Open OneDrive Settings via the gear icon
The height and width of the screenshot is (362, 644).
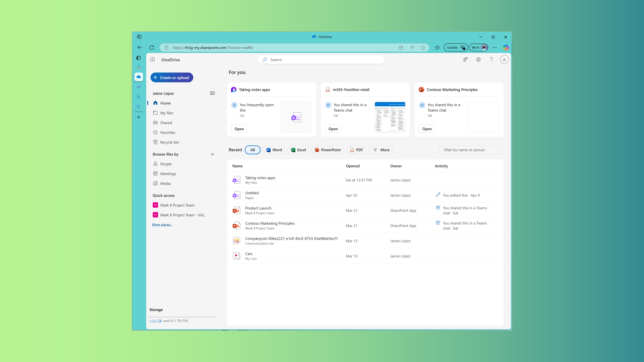(478, 60)
